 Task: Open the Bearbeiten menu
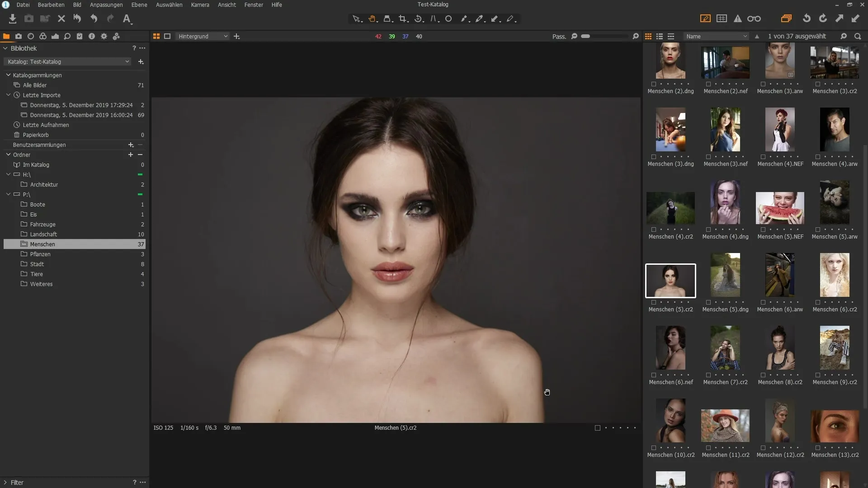point(51,5)
